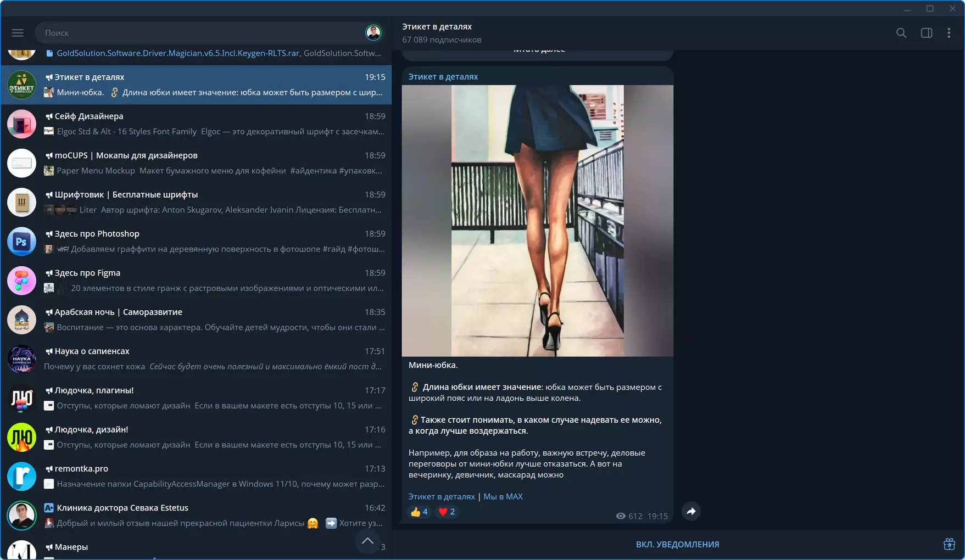The image size is (965, 560).
Task: Jump up with the chevron arrow button
Action: click(367, 541)
